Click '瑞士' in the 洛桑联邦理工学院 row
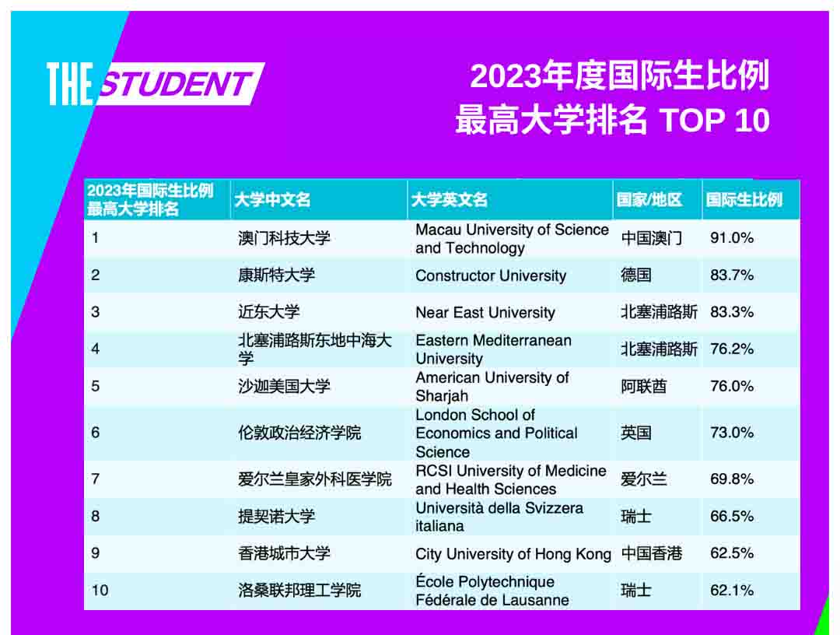The image size is (840, 635). tap(636, 591)
